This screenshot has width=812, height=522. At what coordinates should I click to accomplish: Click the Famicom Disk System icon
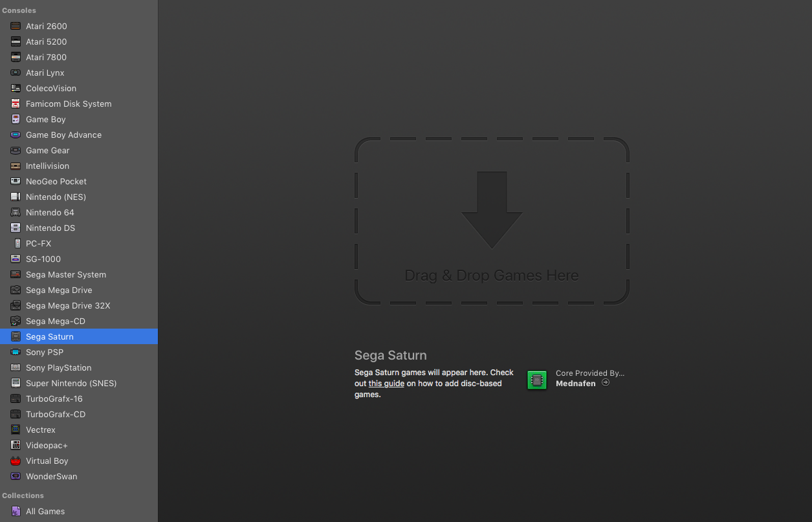[16, 103]
